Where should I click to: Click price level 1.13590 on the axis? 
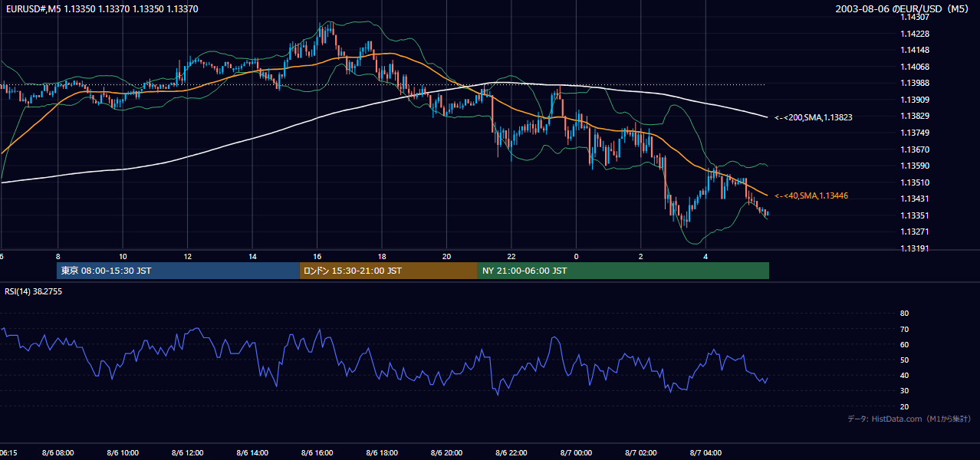point(915,166)
